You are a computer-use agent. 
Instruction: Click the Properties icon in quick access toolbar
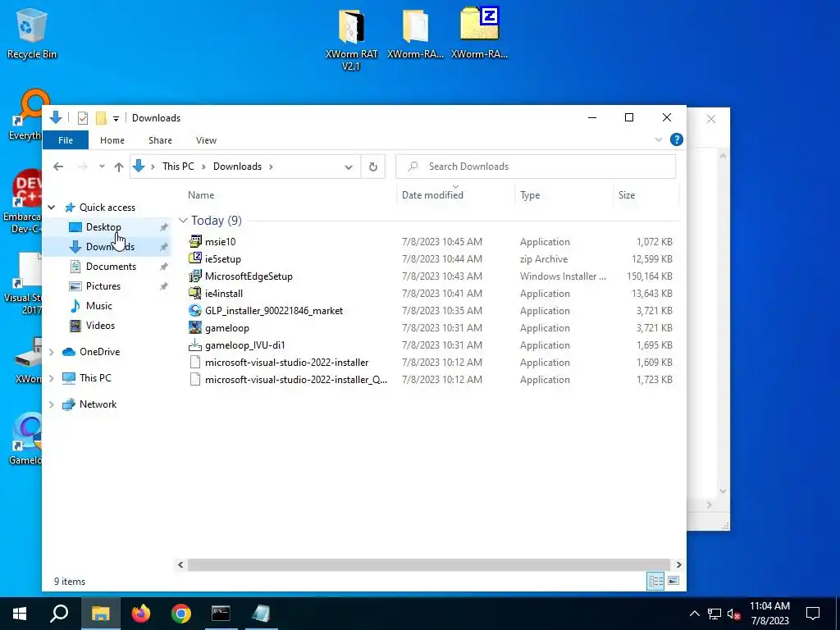pos(83,118)
